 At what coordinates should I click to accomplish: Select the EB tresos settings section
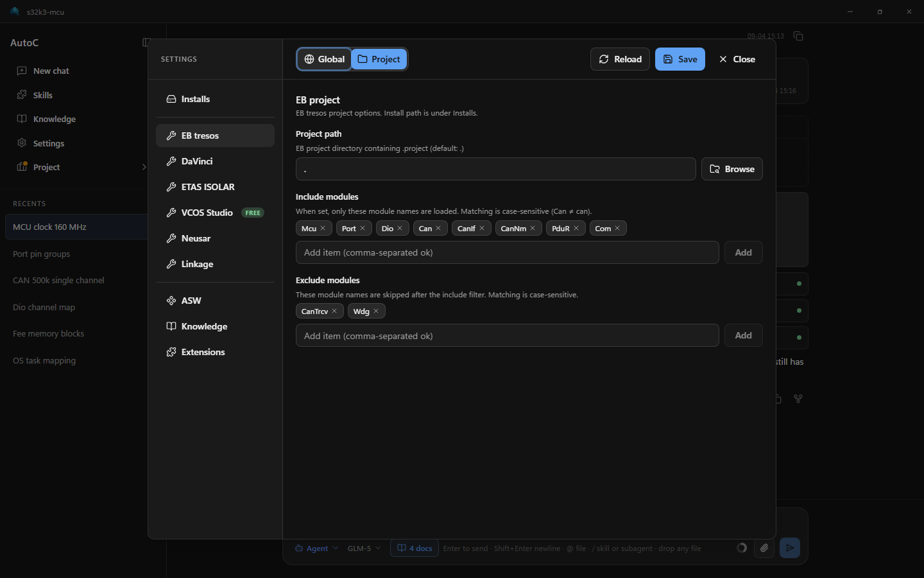pyautogui.click(x=215, y=136)
